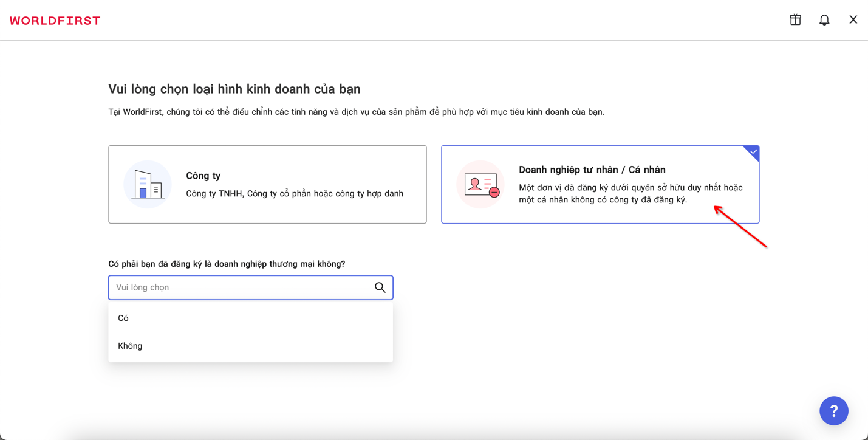This screenshot has height=440, width=868.
Task: Click the blue checkmark corner on selected card
Action: click(753, 152)
